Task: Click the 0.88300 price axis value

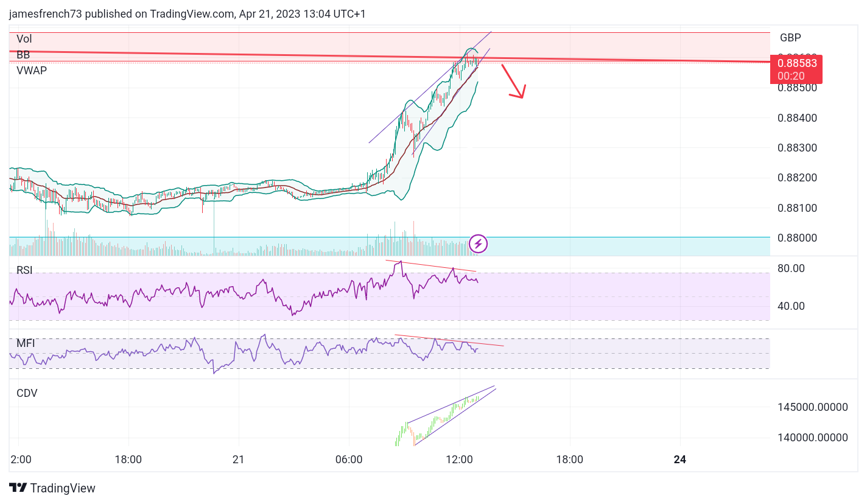Action: (799, 148)
